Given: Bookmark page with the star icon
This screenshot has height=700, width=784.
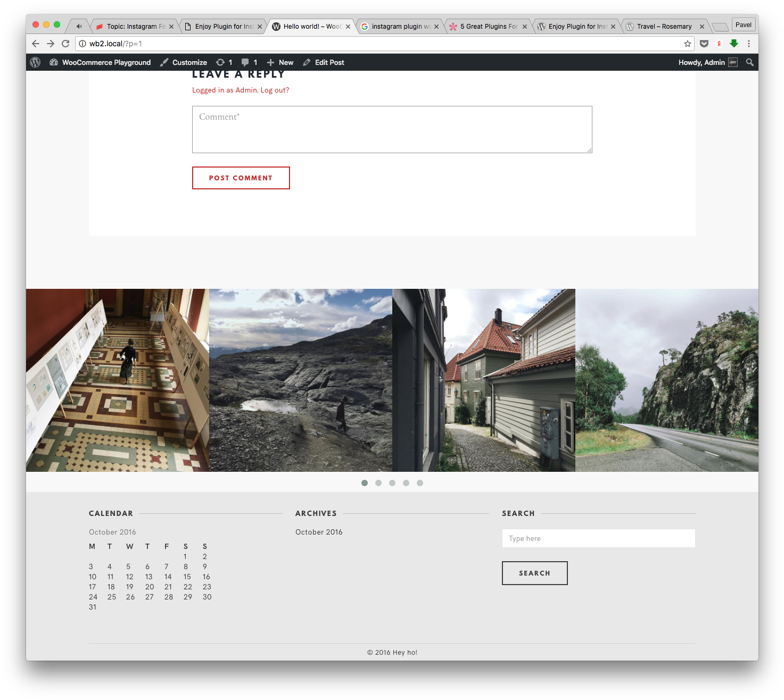Looking at the screenshot, I should pos(687,44).
